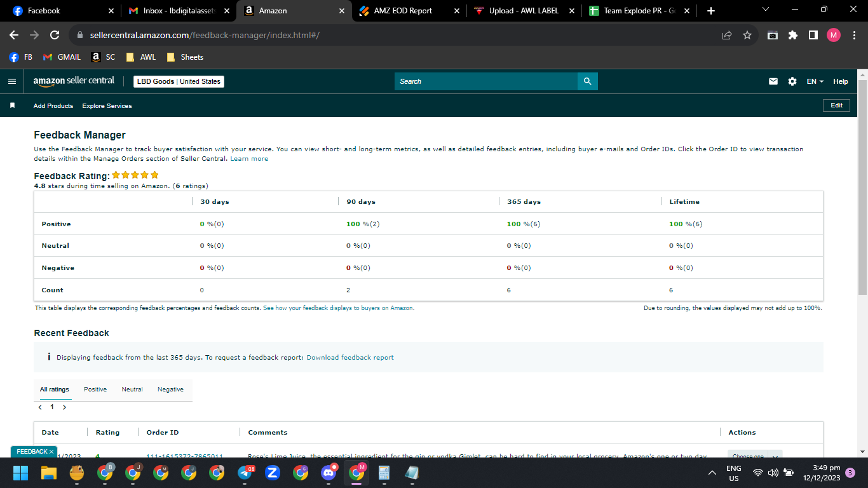Click the Order ID column header

pos(163,433)
